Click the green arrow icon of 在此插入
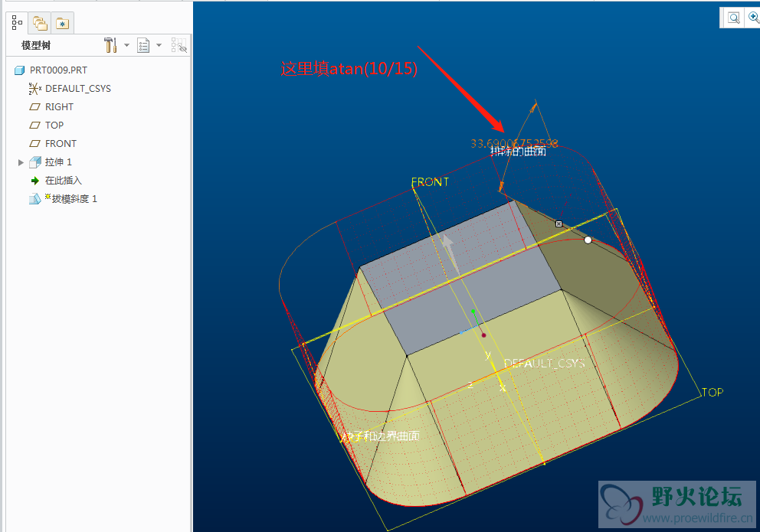The width and height of the screenshot is (760, 532). 35,181
